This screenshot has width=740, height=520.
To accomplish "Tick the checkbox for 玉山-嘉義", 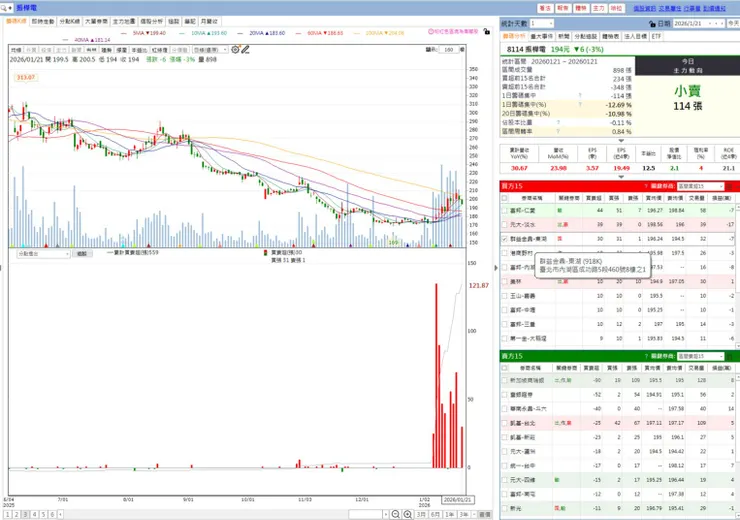I will pyautogui.click(x=505, y=296).
